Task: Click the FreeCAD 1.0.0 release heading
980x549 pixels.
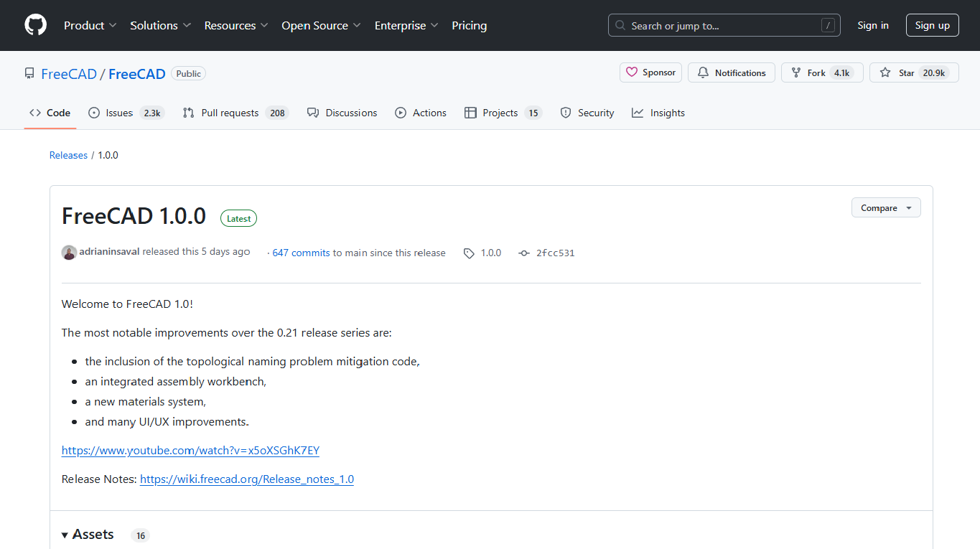Action: pyautogui.click(x=134, y=216)
